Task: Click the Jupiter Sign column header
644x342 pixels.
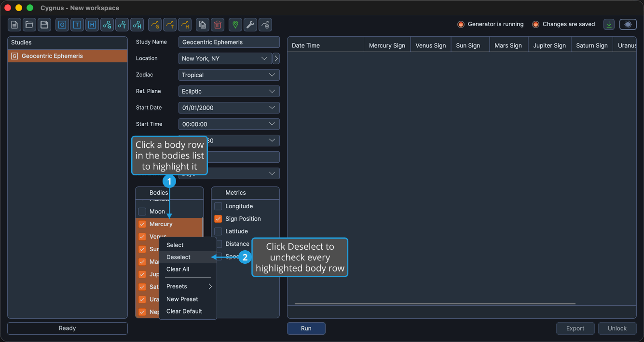Action: pyautogui.click(x=549, y=45)
